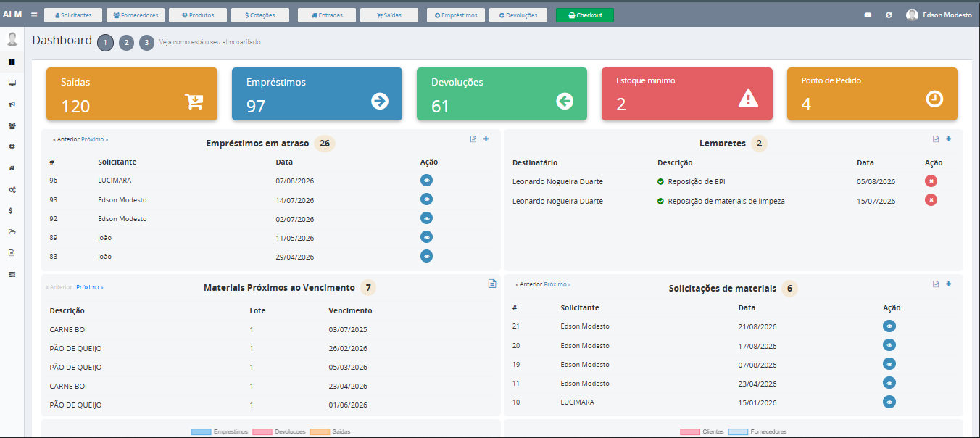The image size is (980, 438).
Task: Click the green Checkout button
Action: click(585, 15)
